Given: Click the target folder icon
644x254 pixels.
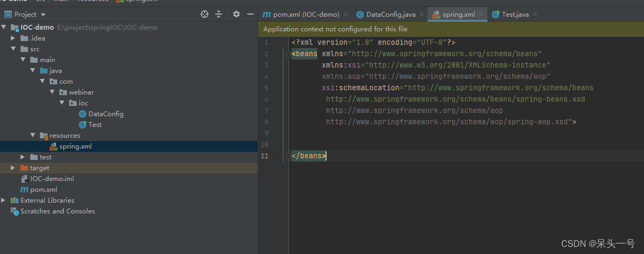Looking at the screenshot, I should (24, 168).
